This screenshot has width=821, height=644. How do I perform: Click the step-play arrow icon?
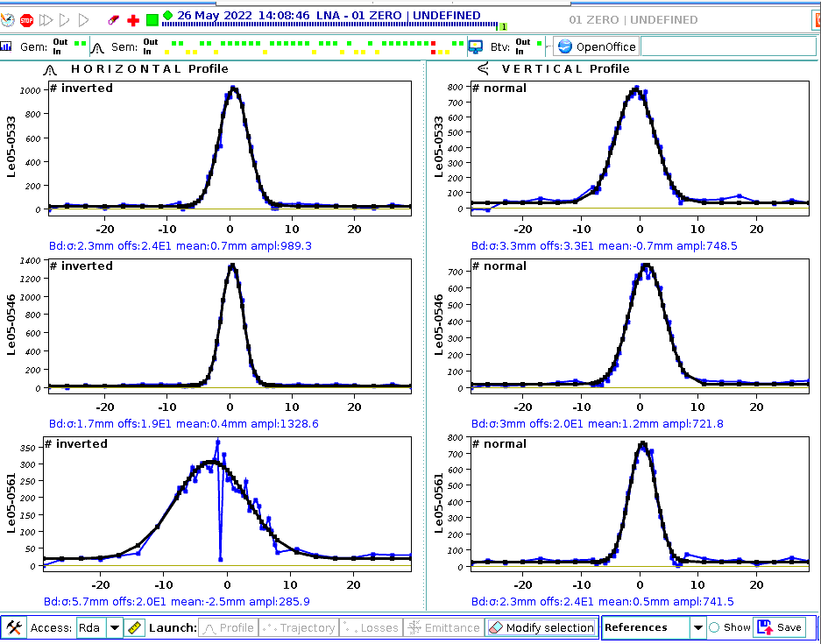[65, 20]
